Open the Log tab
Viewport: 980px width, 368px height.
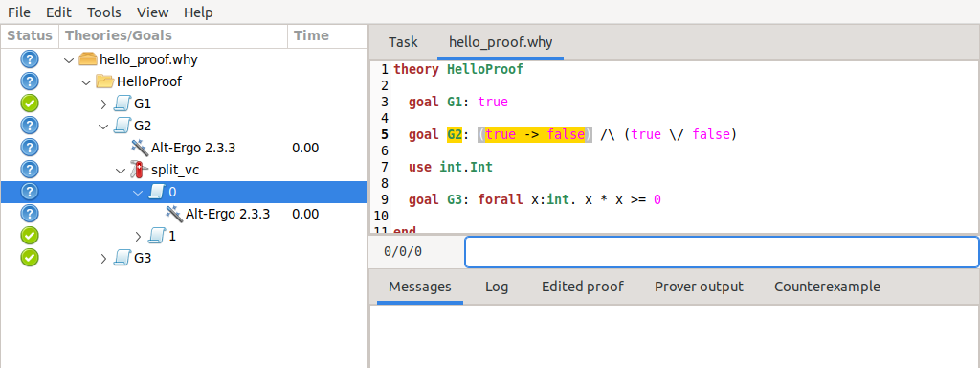point(497,287)
